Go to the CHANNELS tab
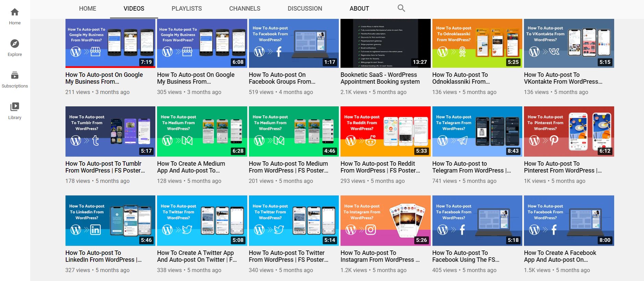The image size is (644, 281). 245,9
